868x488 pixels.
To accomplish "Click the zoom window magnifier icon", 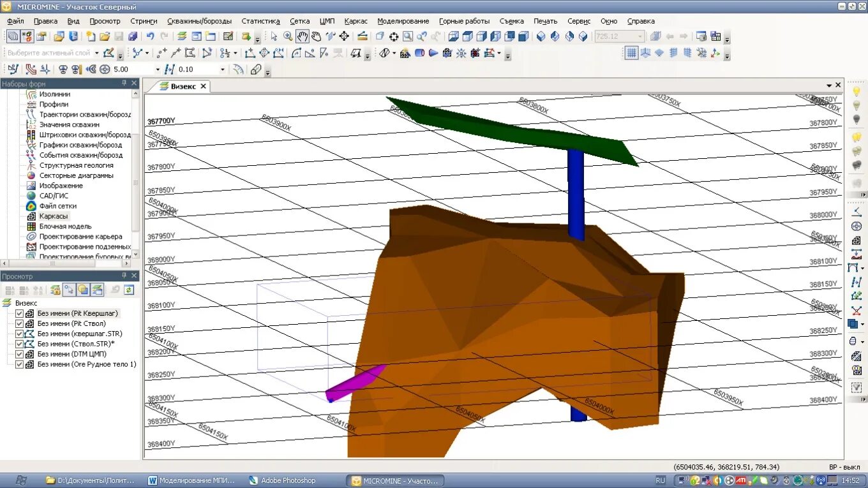I will point(408,36).
